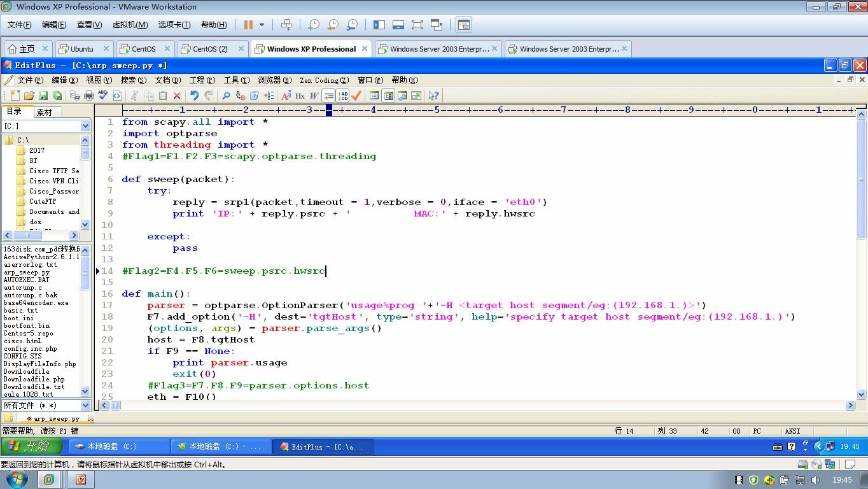
Task: Pause the virtual machine in VMware
Action: [248, 25]
